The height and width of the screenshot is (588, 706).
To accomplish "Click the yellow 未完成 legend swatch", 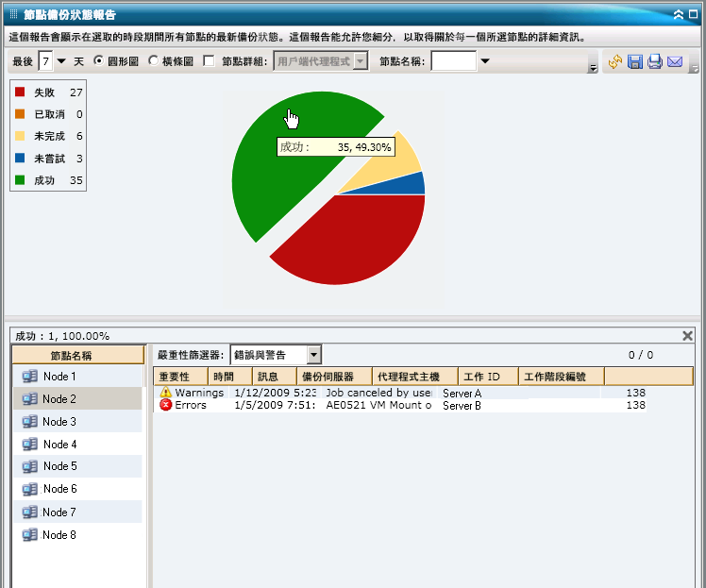I will [20, 136].
